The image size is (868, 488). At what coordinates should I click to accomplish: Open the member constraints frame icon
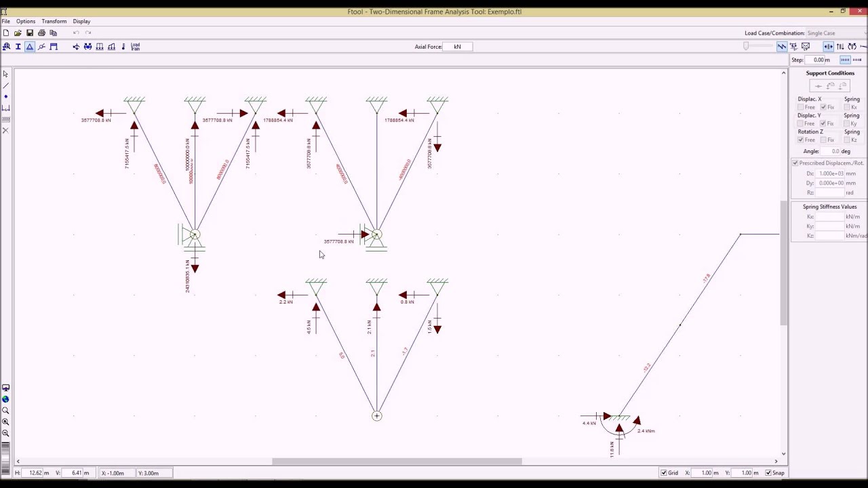pos(54,46)
